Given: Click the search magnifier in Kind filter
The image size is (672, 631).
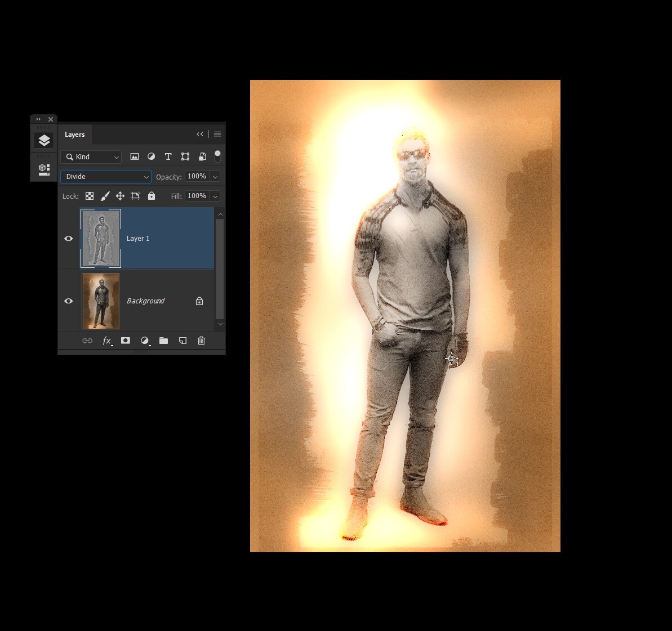Looking at the screenshot, I should [69, 157].
